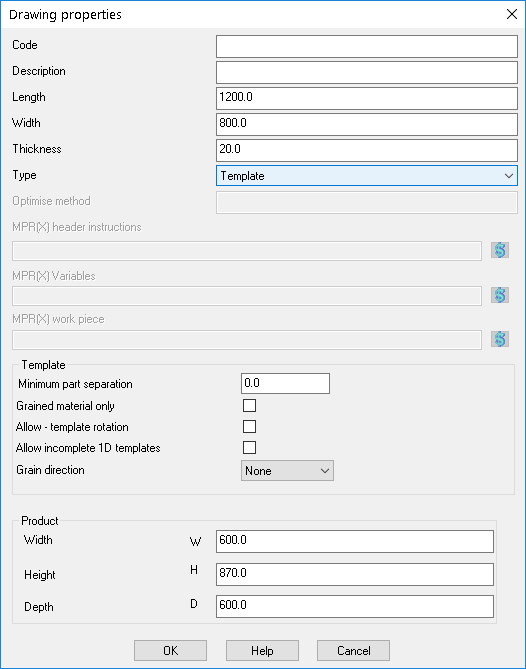
Task: Edit the Minimum part separation value
Action: click(285, 384)
